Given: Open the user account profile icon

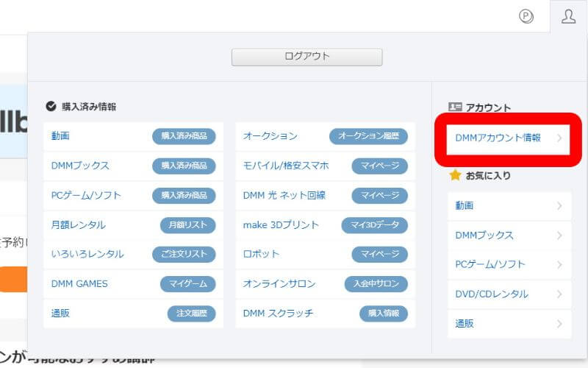Looking at the screenshot, I should click(x=568, y=16).
